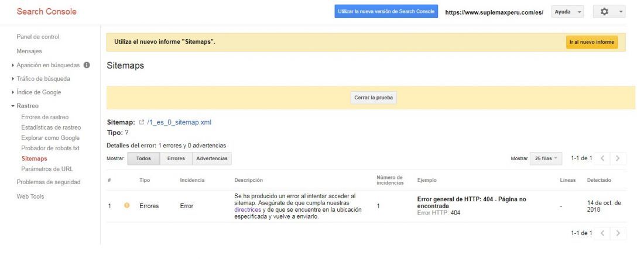644x259 pixels.
Task: Select the Advertencias filter tab
Action: click(212, 158)
